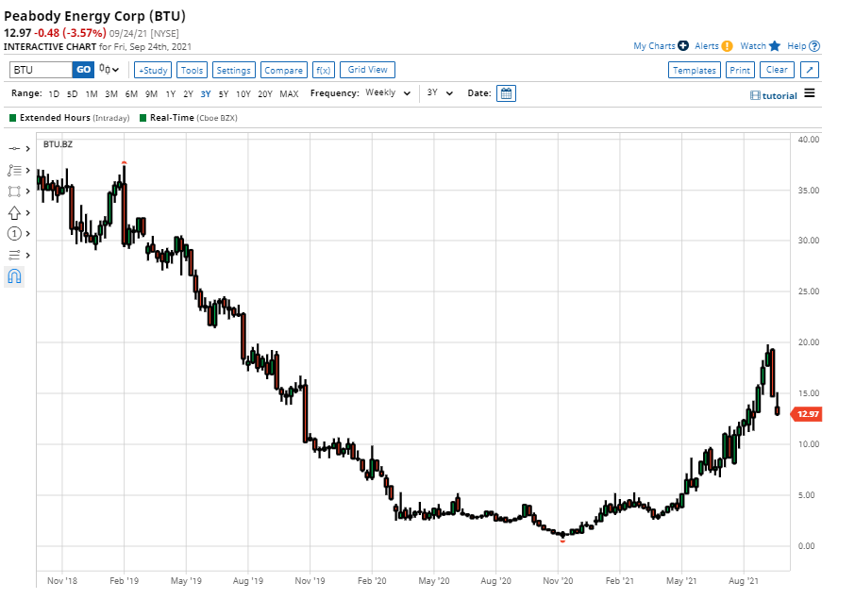
Task: Select the 2Y range
Action: pyautogui.click(x=188, y=93)
